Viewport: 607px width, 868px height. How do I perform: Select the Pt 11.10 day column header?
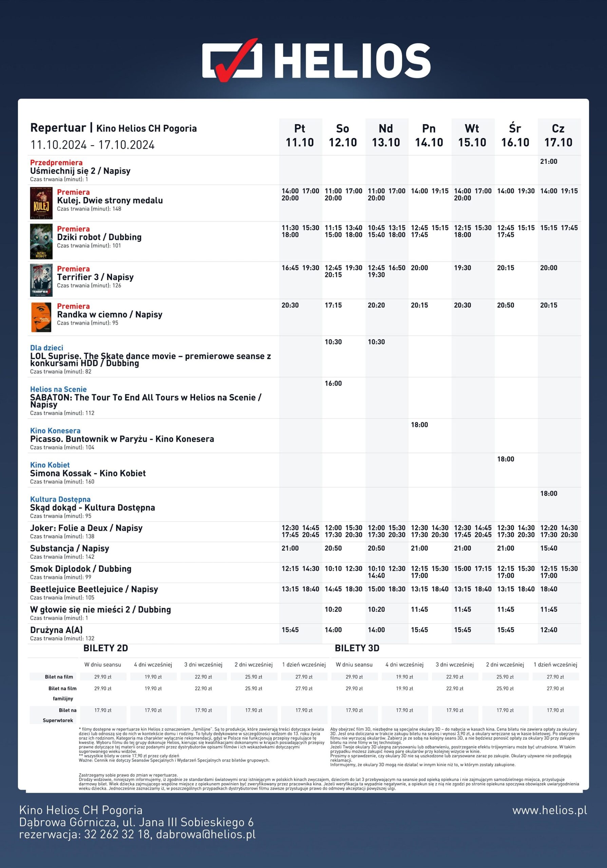[300, 136]
